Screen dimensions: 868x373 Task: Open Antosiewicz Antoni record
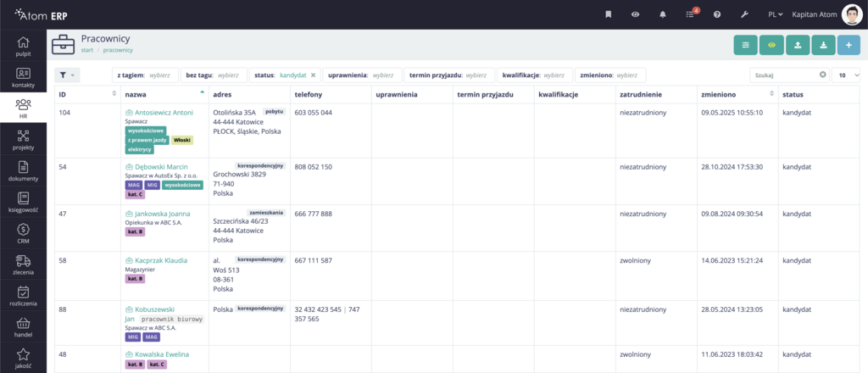164,113
